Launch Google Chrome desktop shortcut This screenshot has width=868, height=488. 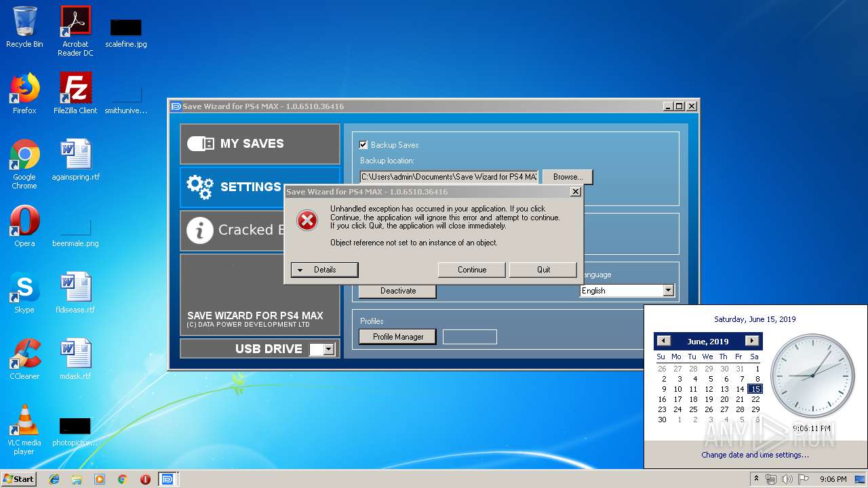point(24,164)
